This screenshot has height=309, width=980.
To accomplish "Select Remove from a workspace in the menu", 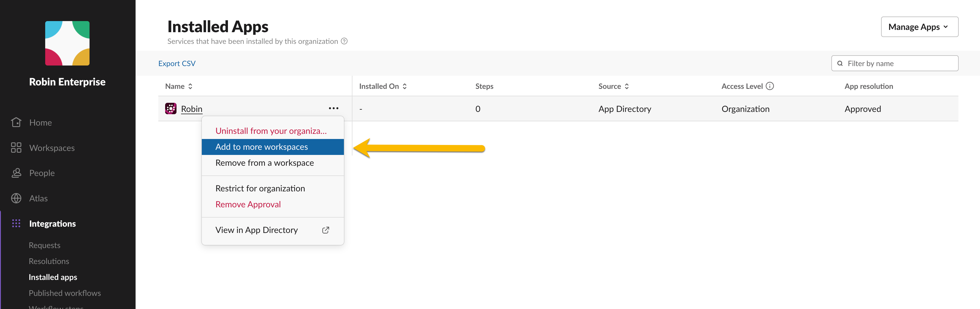I will pos(264,162).
